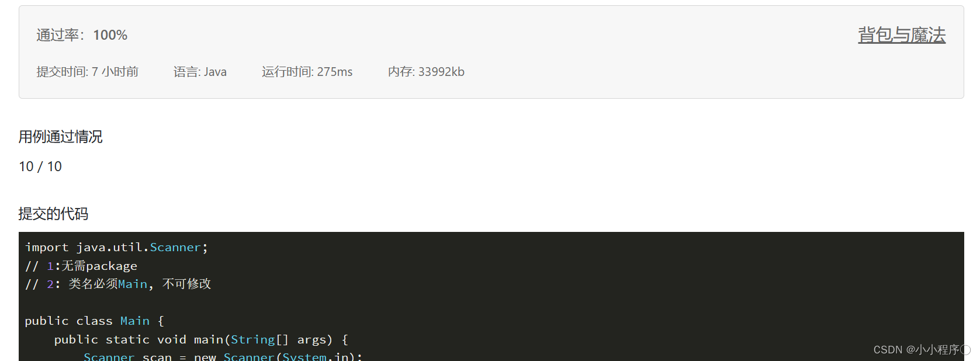Click the 运行时间 275ms value
This screenshot has height=361, width=980.
click(x=307, y=72)
